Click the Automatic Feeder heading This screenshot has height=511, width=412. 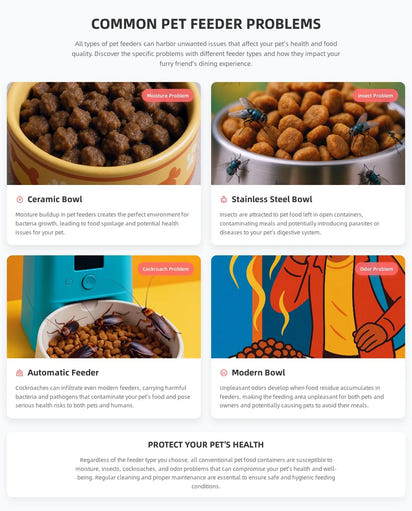pyautogui.click(x=63, y=373)
